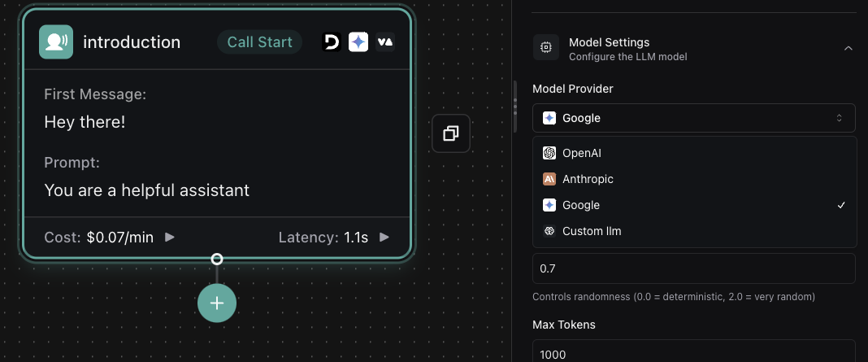The image size is (868, 362).
Task: Click the temperature field showing 0.7
Action: point(693,268)
